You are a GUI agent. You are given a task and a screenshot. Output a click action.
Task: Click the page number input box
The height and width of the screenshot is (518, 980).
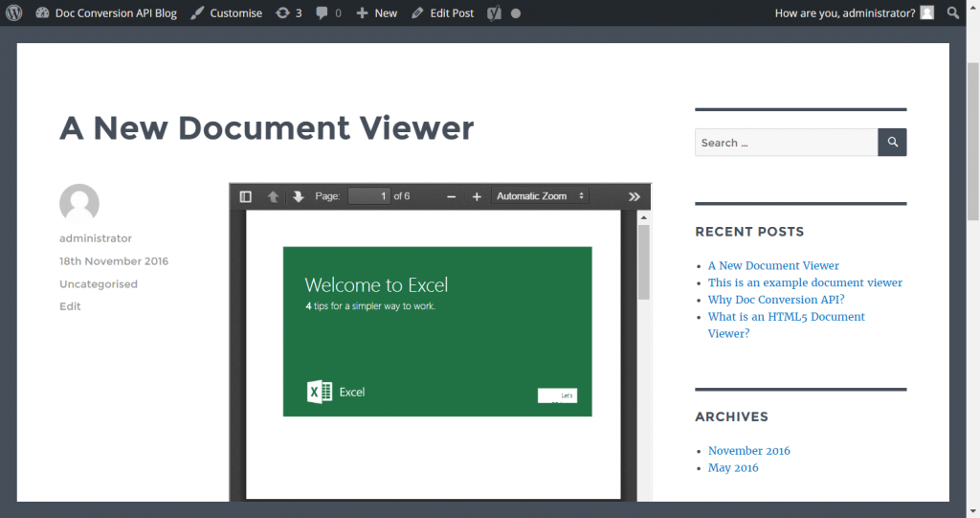(x=368, y=196)
